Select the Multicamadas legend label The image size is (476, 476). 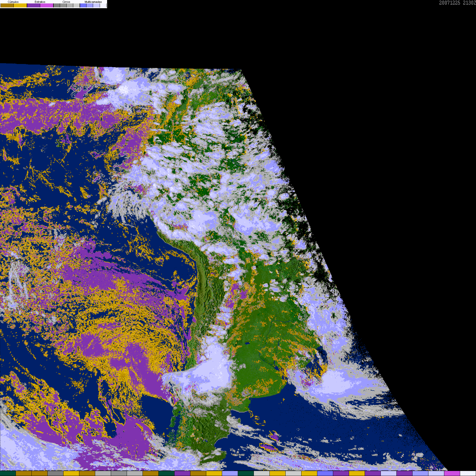pyautogui.click(x=93, y=2)
